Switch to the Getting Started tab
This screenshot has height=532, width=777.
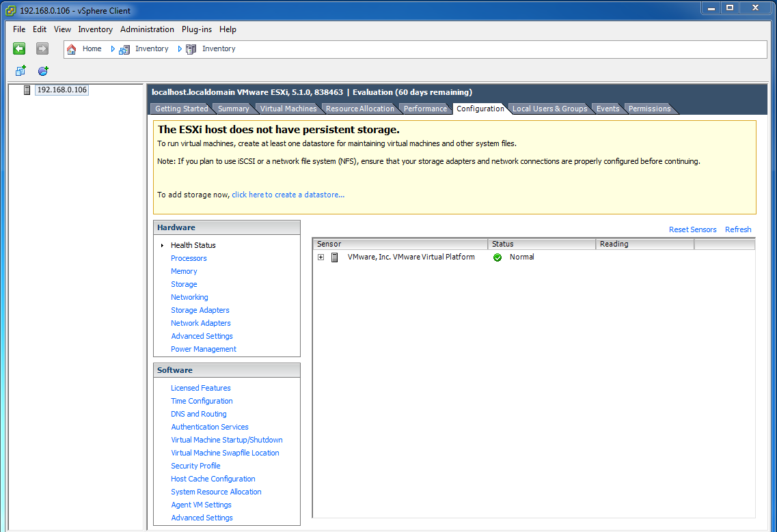pyautogui.click(x=181, y=109)
